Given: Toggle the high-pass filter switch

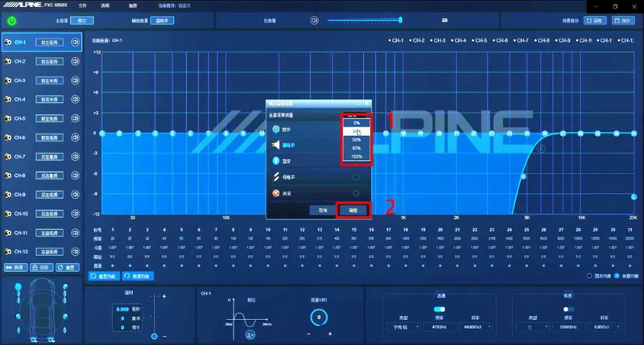Looking at the screenshot, I should click(x=439, y=309).
